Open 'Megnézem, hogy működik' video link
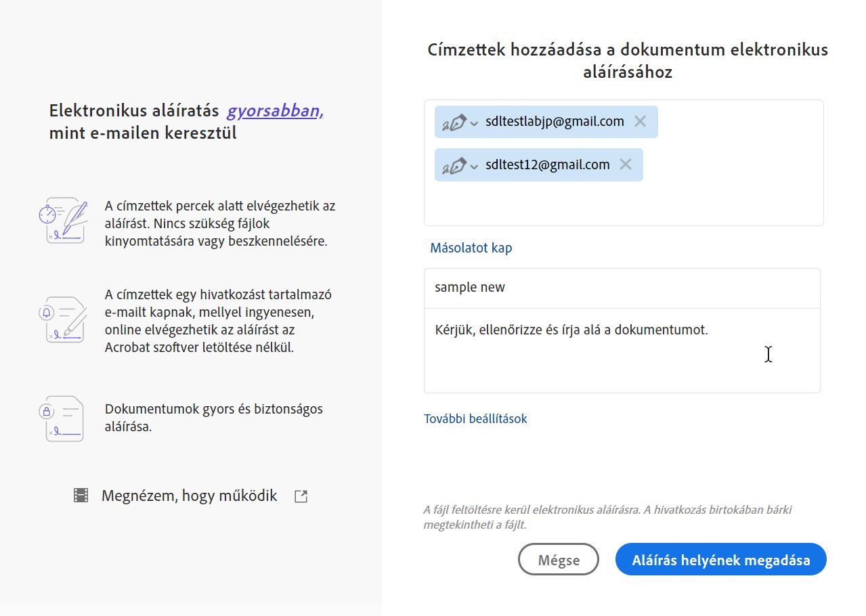866x616 pixels. [189, 496]
